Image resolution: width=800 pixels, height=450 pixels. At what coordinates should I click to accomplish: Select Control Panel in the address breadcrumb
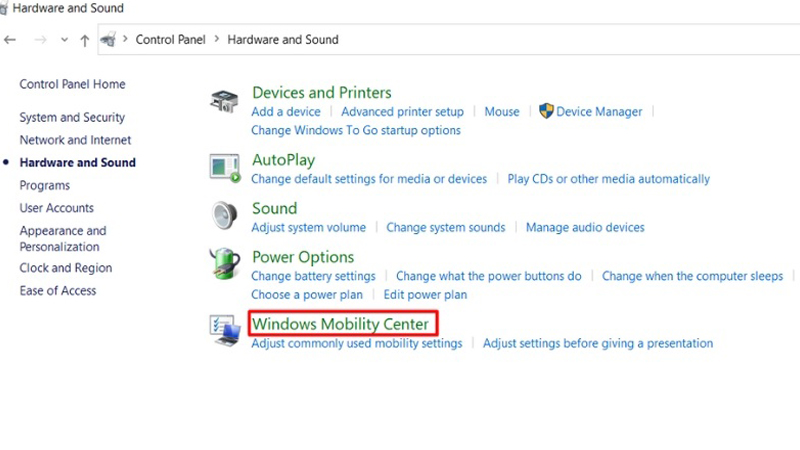[x=170, y=40]
